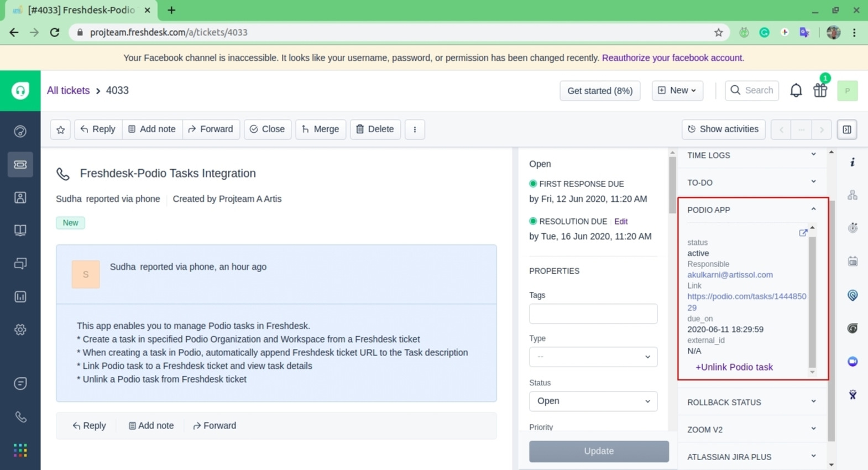
Task: Click Unlink Podio task link
Action: pos(734,367)
